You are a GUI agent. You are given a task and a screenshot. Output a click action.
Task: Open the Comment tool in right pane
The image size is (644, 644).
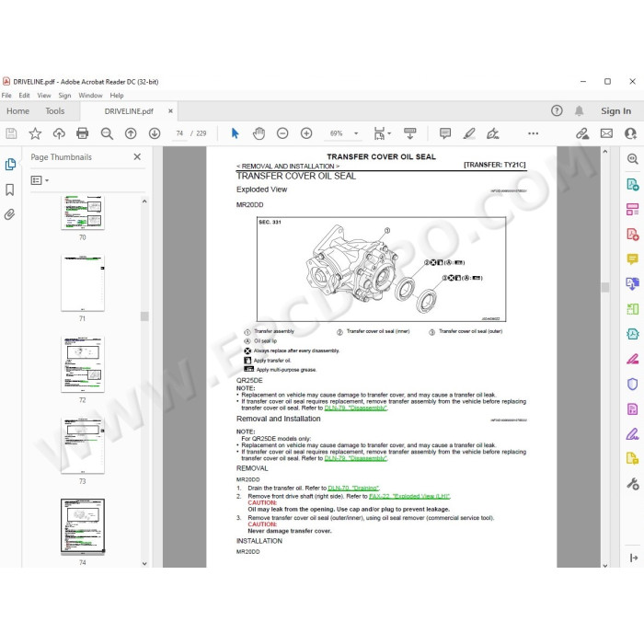click(x=633, y=259)
